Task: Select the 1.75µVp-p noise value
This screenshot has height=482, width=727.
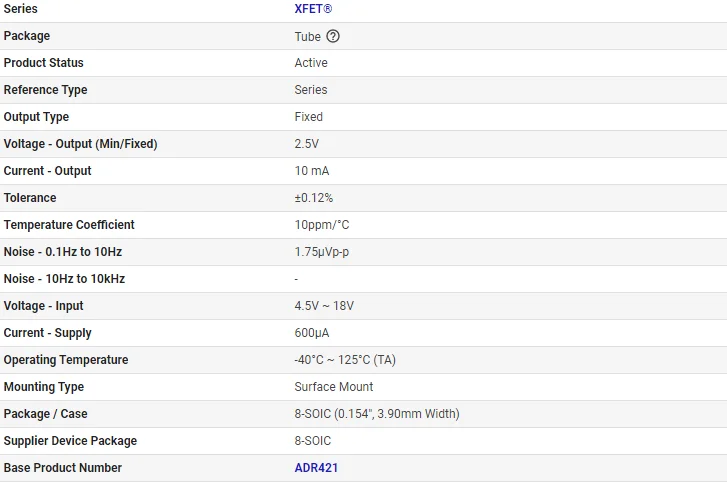Action: pyautogui.click(x=321, y=252)
